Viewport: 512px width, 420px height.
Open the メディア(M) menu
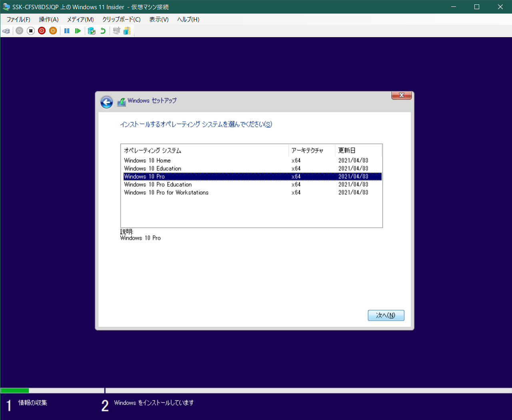[80, 19]
